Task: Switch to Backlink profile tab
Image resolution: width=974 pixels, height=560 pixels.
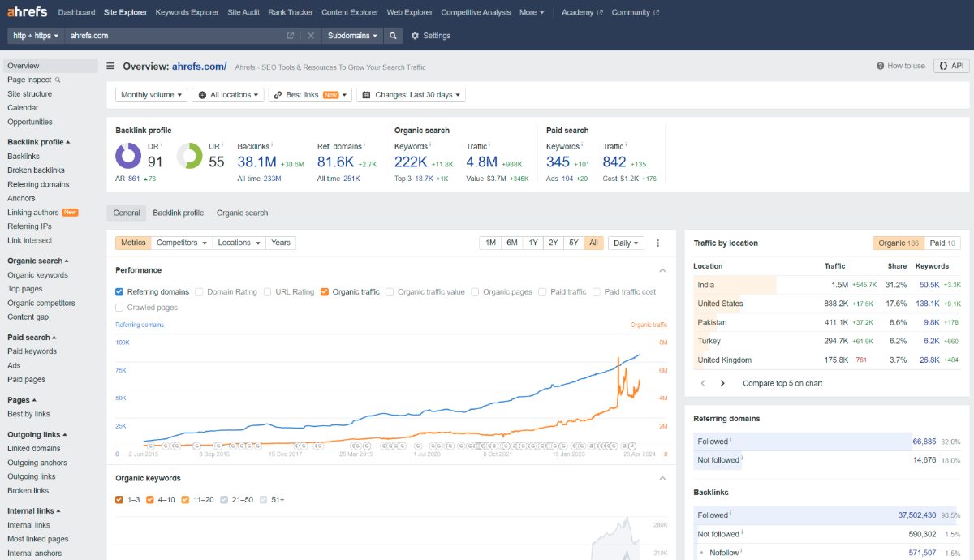Action: click(x=178, y=213)
